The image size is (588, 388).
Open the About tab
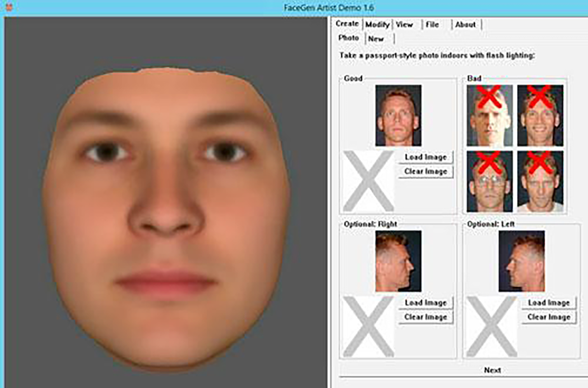[x=465, y=24]
